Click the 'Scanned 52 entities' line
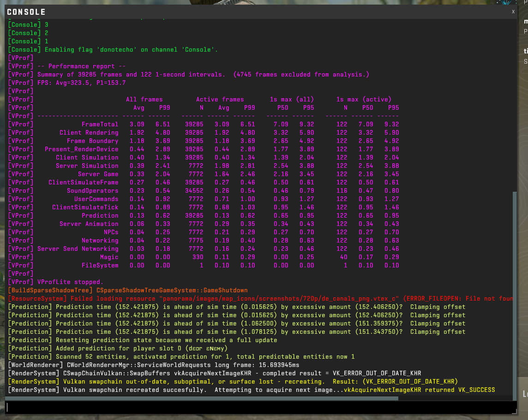528x420 pixels. click(x=181, y=357)
